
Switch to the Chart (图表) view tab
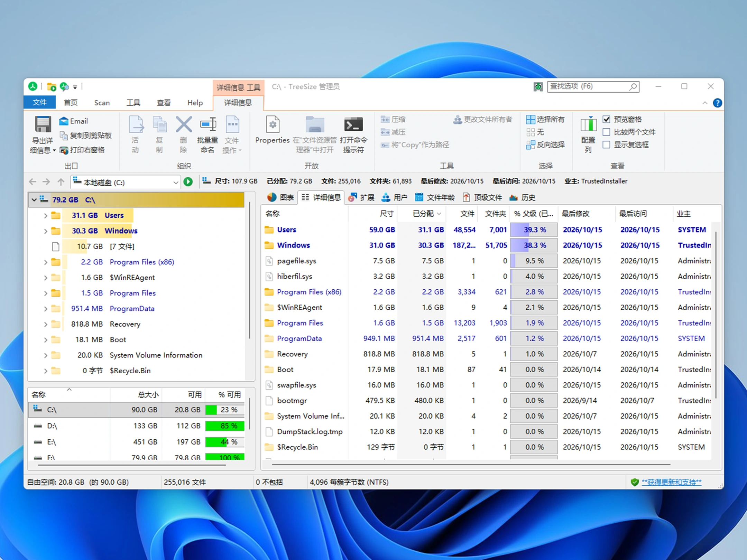point(280,197)
